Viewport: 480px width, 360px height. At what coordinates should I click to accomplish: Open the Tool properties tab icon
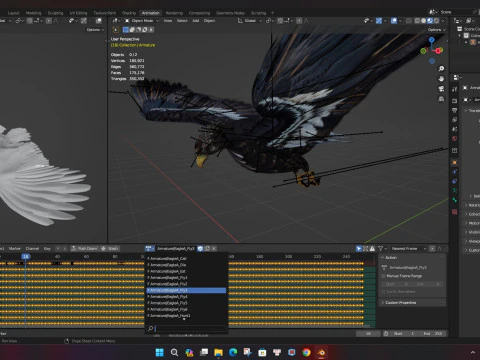tap(454, 89)
